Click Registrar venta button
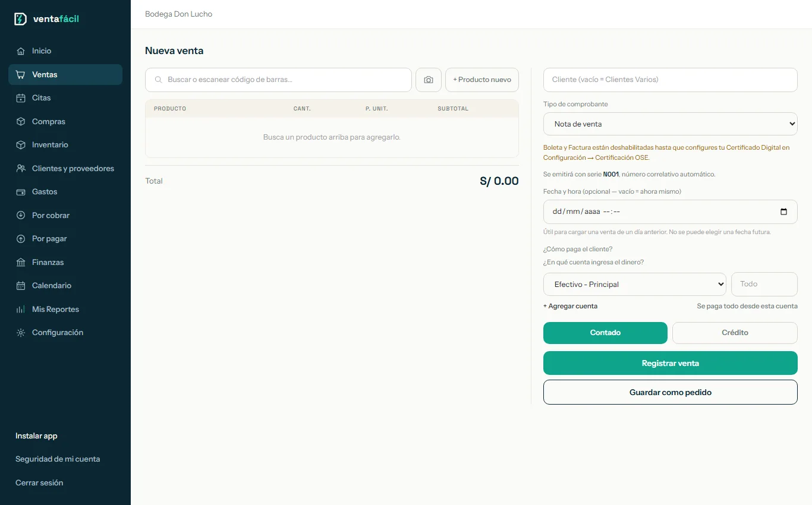 click(x=671, y=363)
